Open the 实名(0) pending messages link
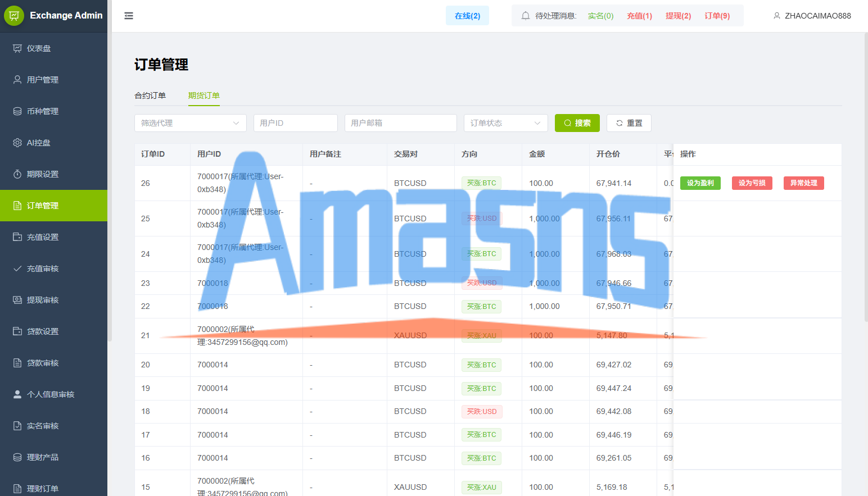Image resolution: width=868 pixels, height=496 pixels. point(601,16)
